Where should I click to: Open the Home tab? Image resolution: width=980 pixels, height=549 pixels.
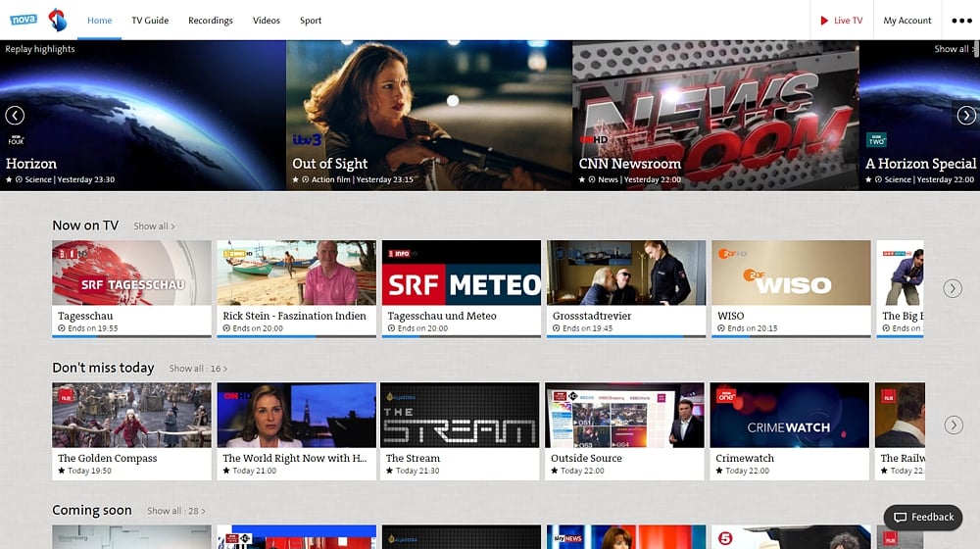[99, 21]
